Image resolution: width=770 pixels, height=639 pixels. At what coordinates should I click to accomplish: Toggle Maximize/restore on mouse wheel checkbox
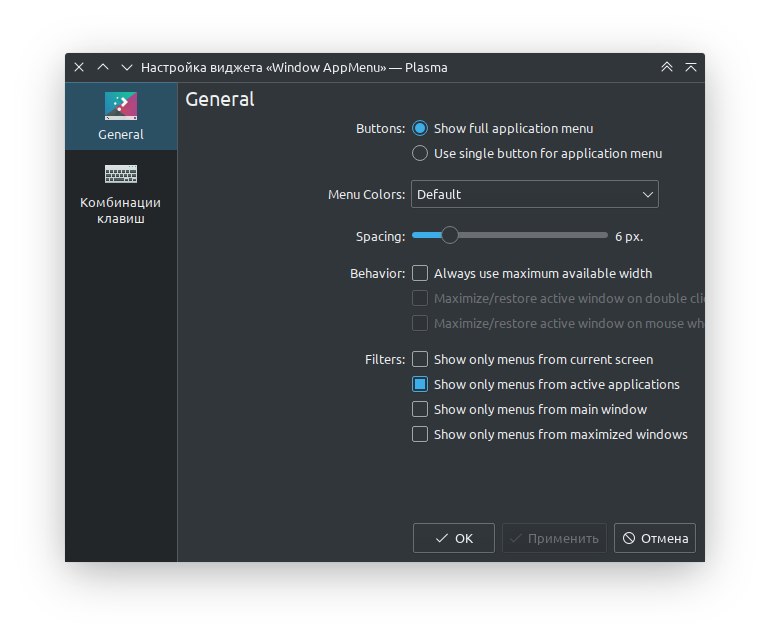pyautogui.click(x=420, y=323)
